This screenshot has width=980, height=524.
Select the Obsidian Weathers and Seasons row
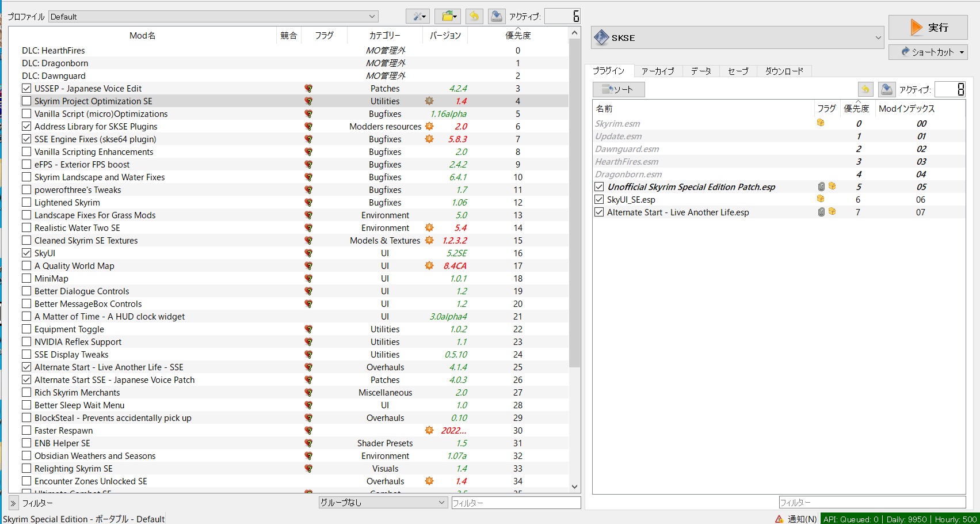288,456
